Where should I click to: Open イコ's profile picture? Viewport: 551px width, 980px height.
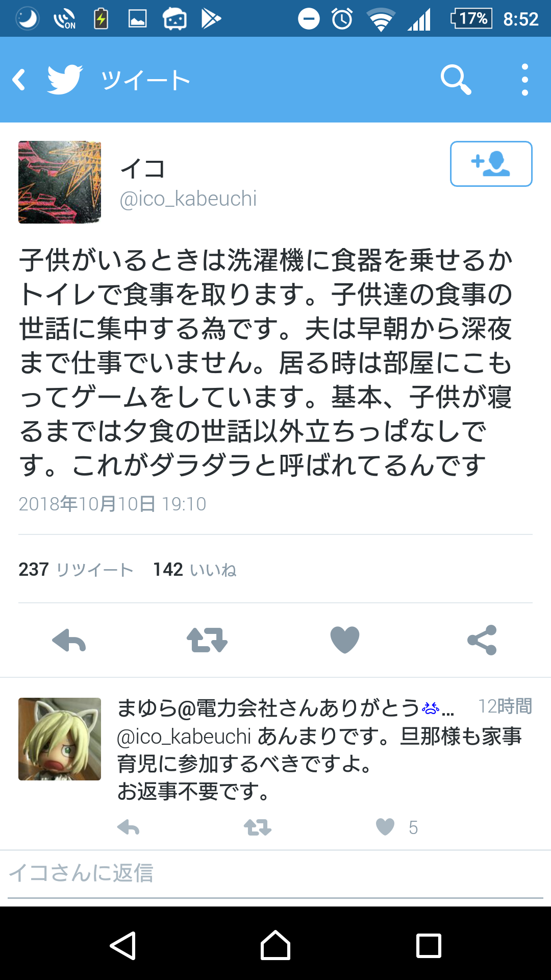(x=60, y=182)
